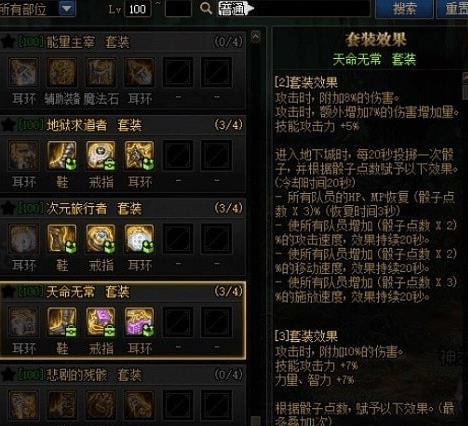
Task: Click the 地狱求道者 shoes (鞋) icon
Action: point(62,155)
